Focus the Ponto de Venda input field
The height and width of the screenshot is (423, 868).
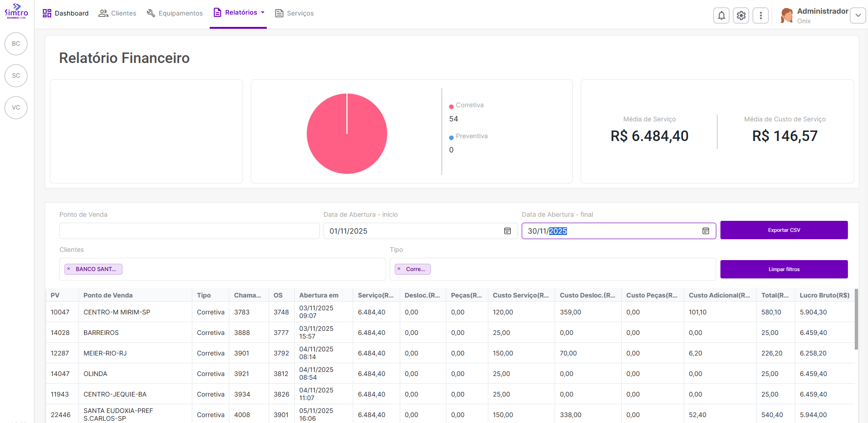coord(189,231)
